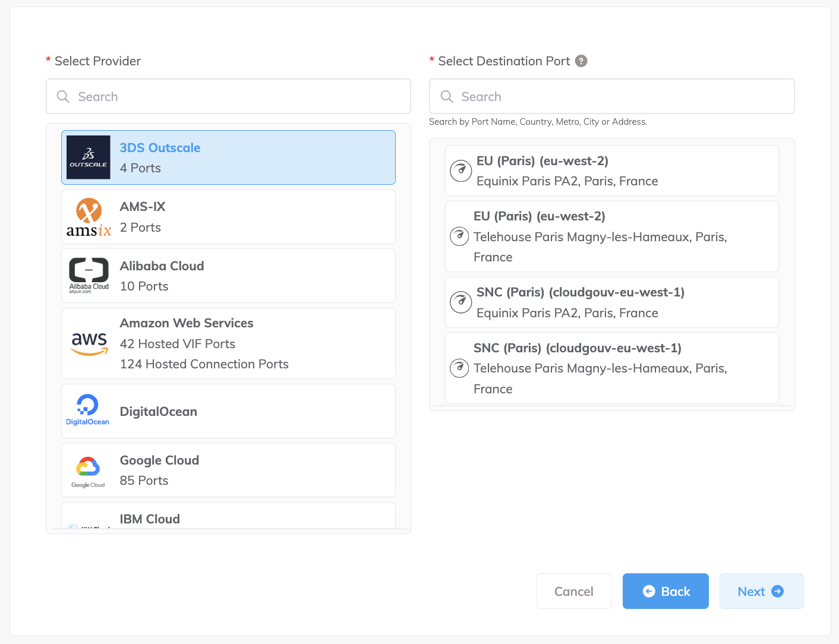Click the Alibaba Cloud logo icon
This screenshot has width=839, height=644.
pyautogui.click(x=89, y=276)
